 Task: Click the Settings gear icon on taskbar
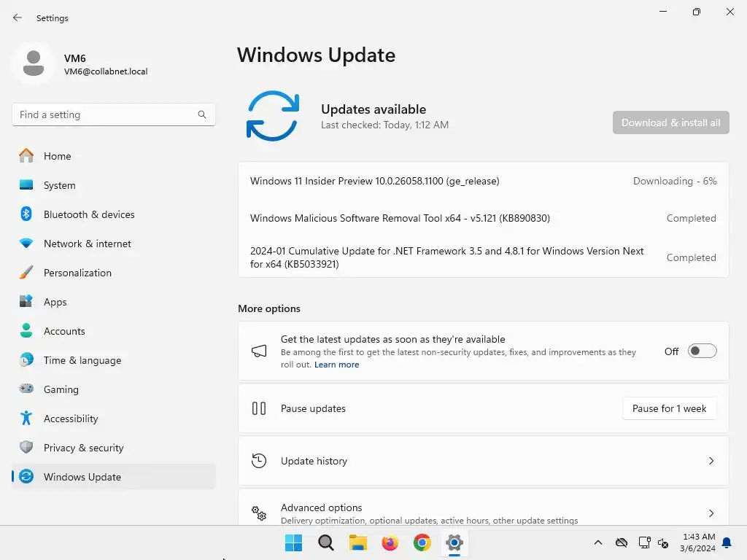(x=454, y=542)
